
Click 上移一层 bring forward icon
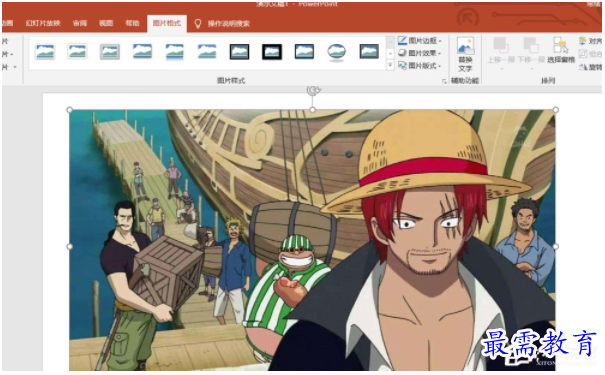pyautogui.click(x=500, y=45)
